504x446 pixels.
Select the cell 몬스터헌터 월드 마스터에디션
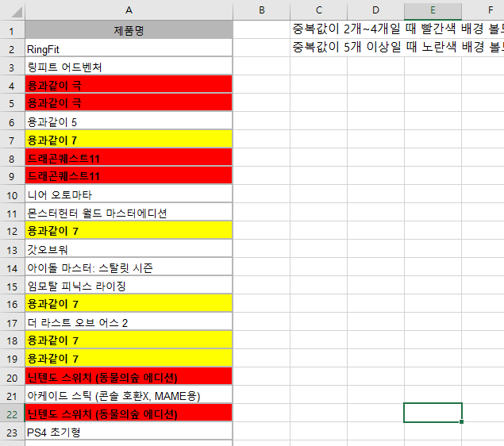pyautogui.click(x=129, y=213)
